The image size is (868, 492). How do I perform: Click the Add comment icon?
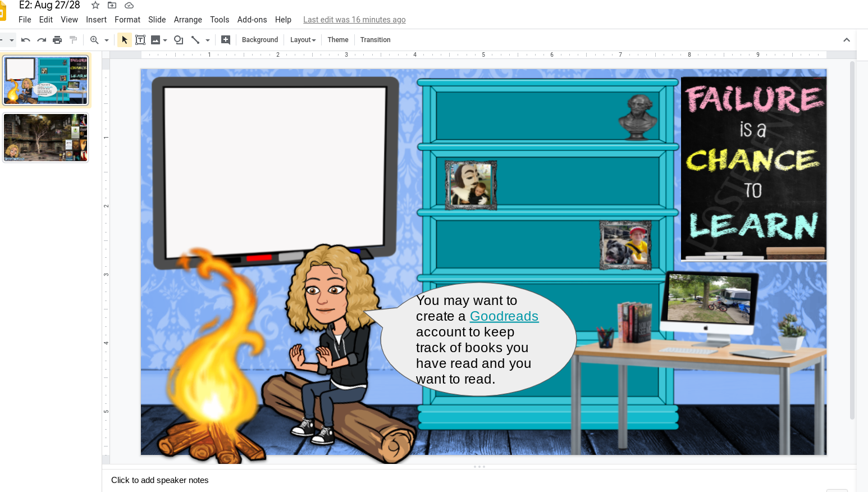[226, 40]
